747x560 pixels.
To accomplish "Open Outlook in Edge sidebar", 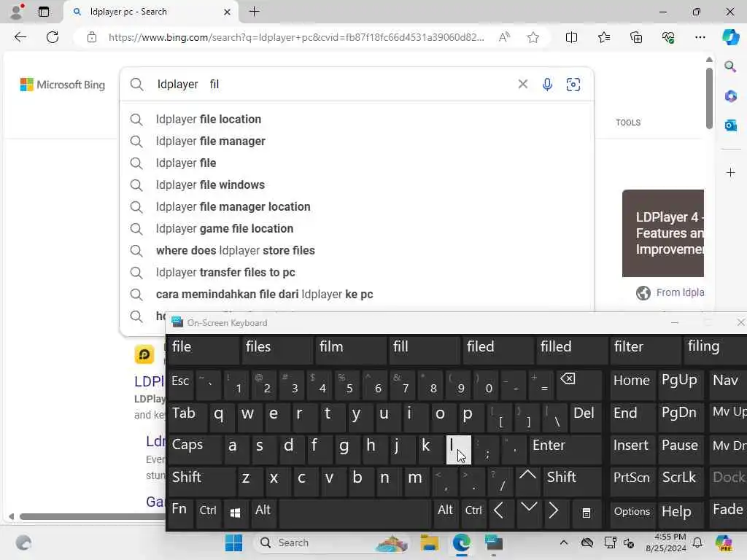I will tap(730, 125).
